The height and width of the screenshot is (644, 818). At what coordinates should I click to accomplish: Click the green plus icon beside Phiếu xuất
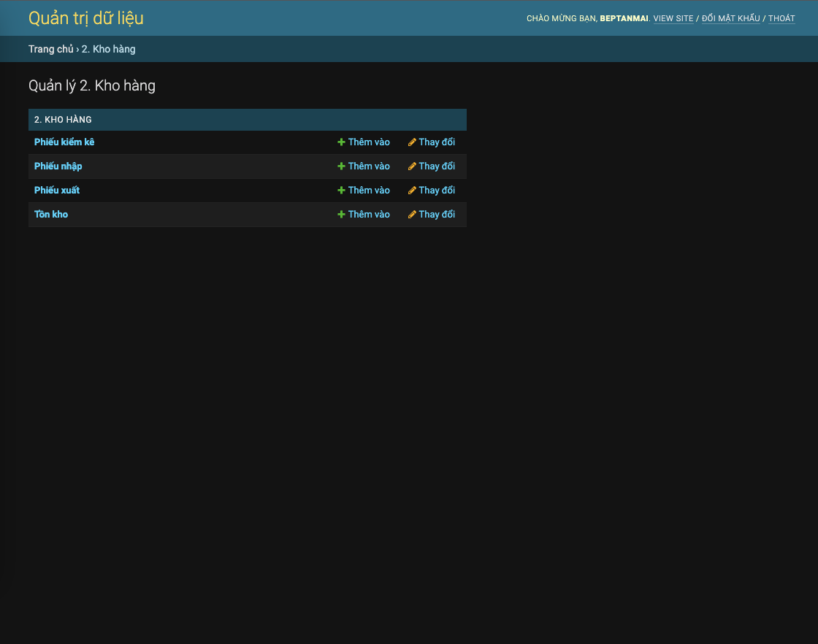click(340, 190)
